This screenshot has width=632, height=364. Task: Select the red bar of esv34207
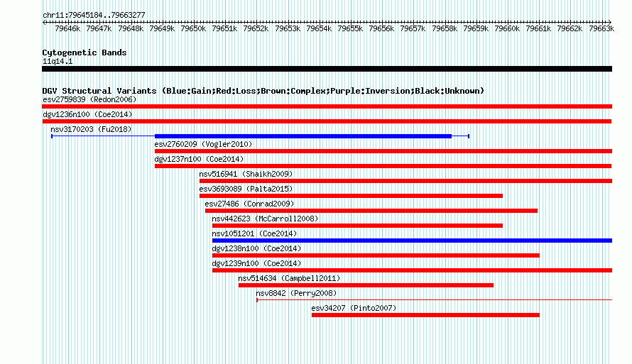[425, 315]
